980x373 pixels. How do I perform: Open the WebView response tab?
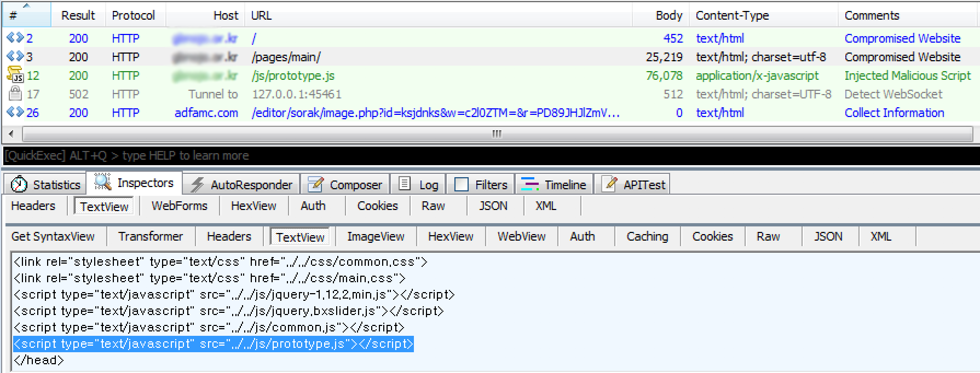(x=521, y=236)
